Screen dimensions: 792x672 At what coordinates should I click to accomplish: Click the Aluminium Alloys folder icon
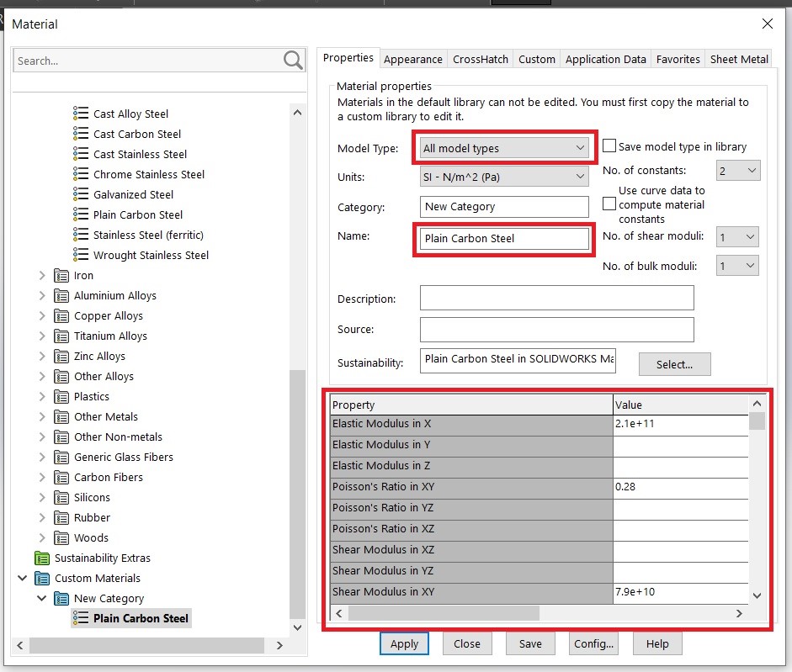coord(61,296)
